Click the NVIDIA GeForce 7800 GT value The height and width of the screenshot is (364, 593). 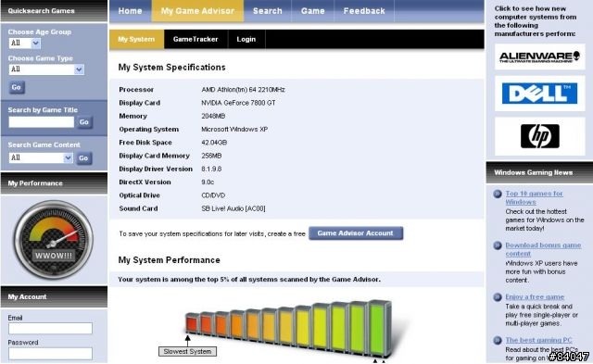(238, 103)
